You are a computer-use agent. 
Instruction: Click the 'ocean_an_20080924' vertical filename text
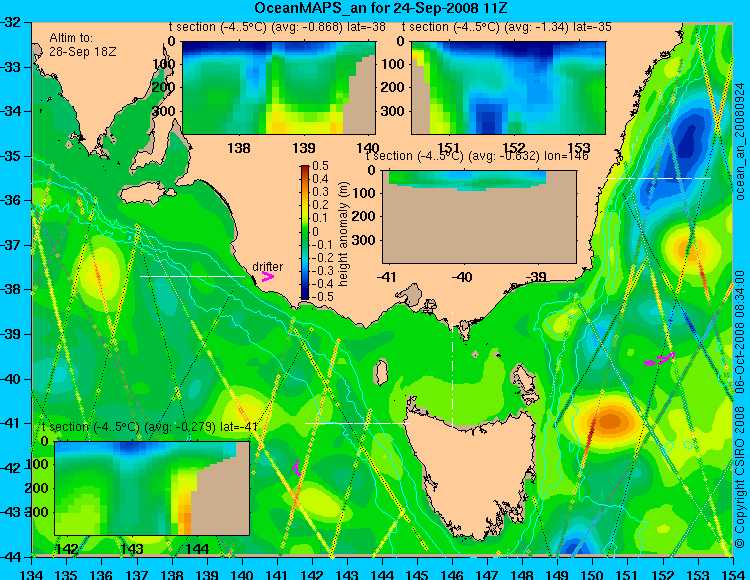(x=740, y=141)
